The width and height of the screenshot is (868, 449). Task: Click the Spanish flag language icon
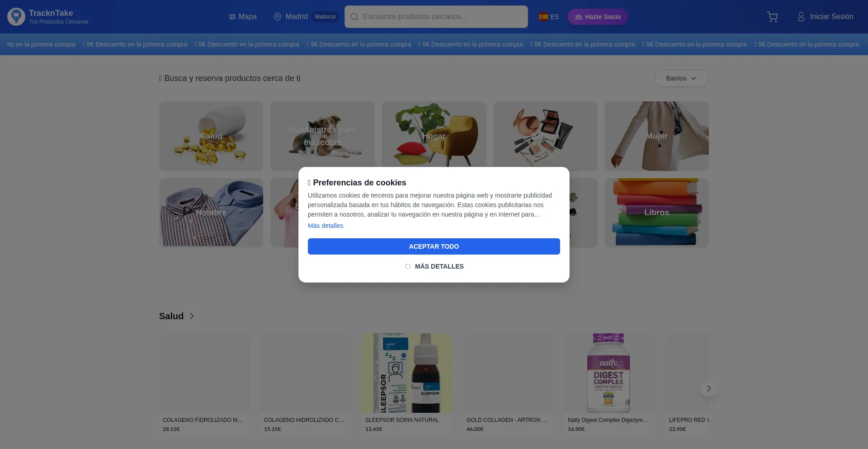click(543, 17)
